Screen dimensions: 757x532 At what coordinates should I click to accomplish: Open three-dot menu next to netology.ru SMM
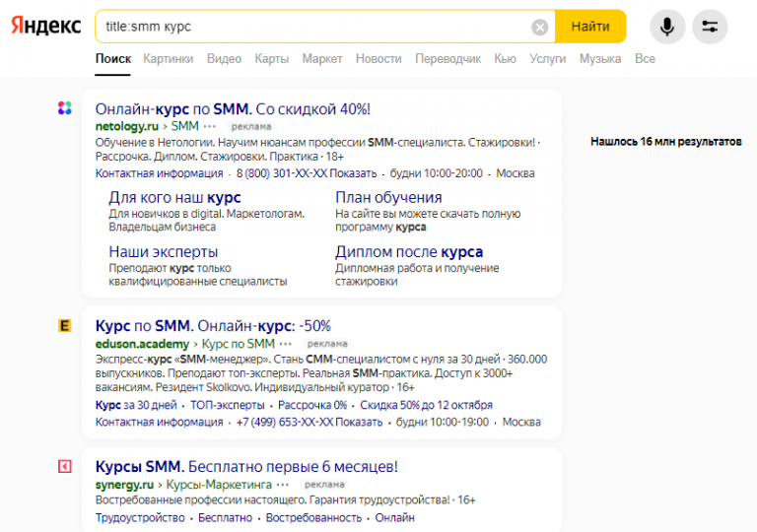tap(210, 127)
